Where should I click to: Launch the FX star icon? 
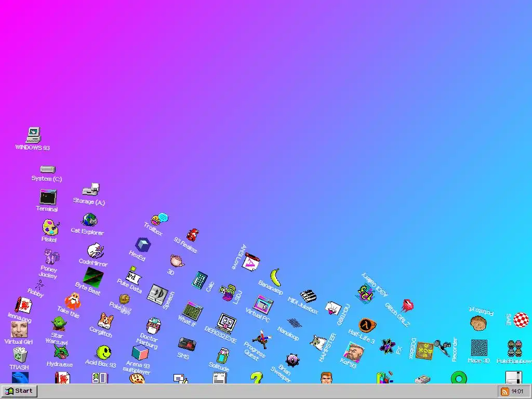[x=387, y=347]
